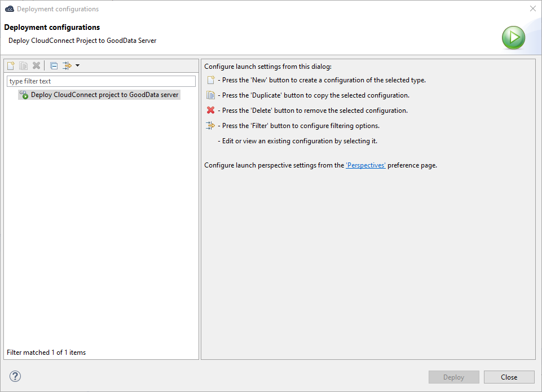542x392 pixels.
Task: Open the 'Perspectives' preference link
Action: 365,165
